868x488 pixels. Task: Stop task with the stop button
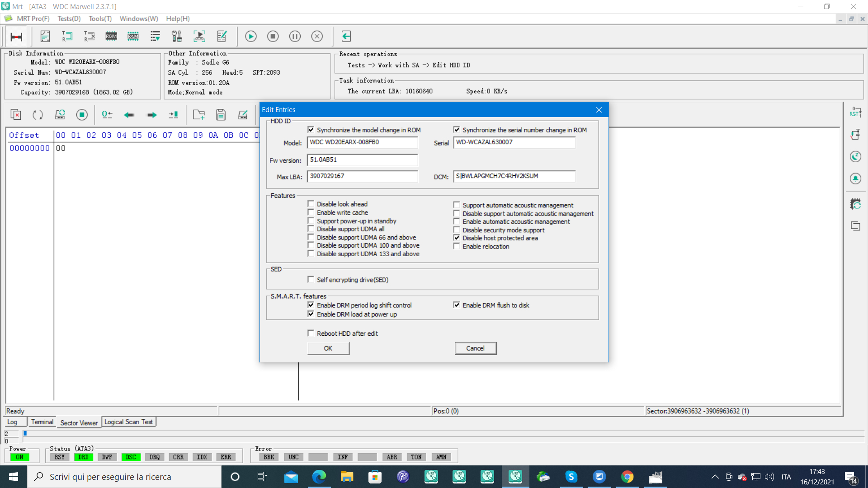tap(273, 37)
